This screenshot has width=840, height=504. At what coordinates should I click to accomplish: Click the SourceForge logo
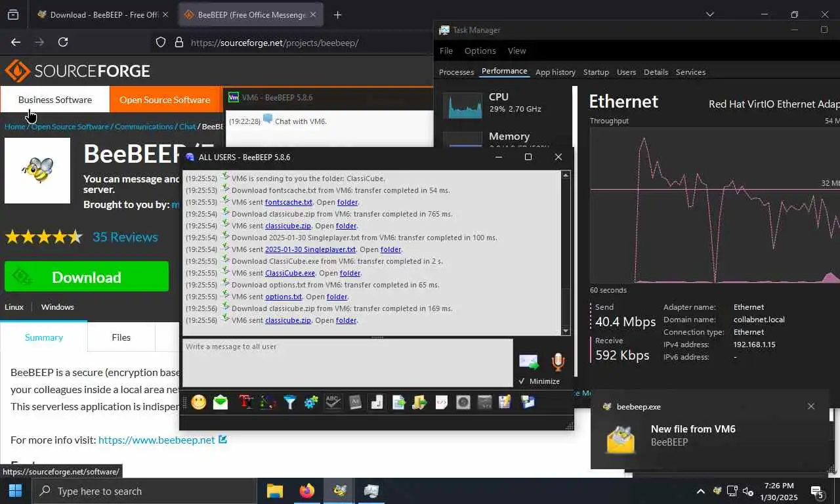pos(77,71)
